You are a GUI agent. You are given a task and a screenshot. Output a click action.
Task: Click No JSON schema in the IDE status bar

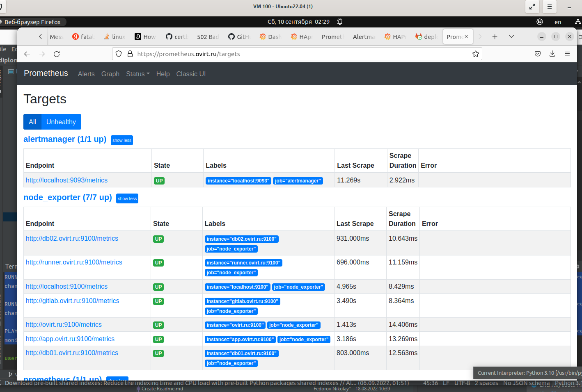tap(526, 383)
